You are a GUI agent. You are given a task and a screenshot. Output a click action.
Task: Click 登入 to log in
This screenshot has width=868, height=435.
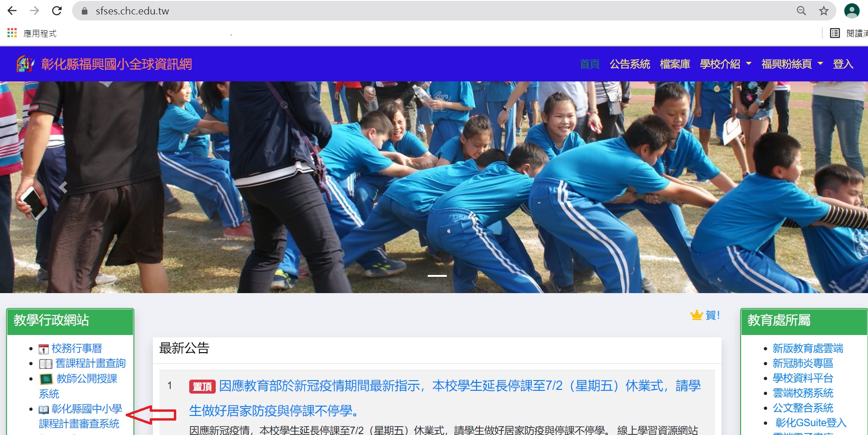[843, 64]
